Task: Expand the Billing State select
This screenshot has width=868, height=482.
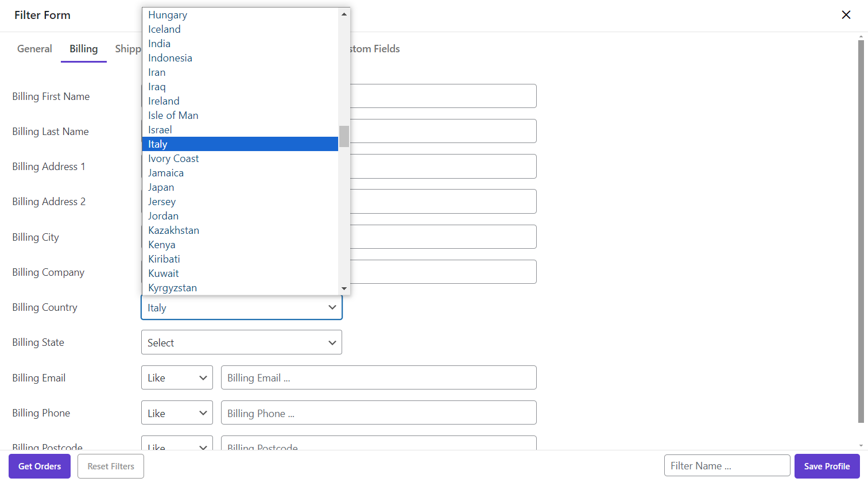Action: 241,342
